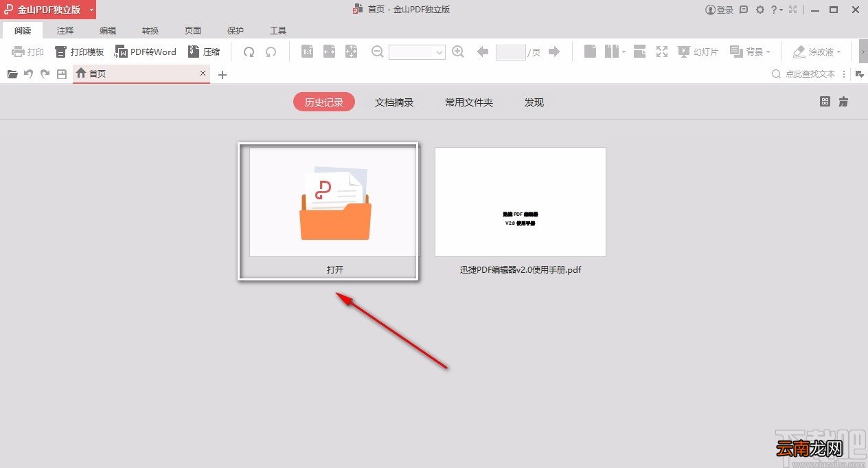The width and height of the screenshot is (868, 468).
Task: Open the 常用文件夹 section
Action: 469,102
